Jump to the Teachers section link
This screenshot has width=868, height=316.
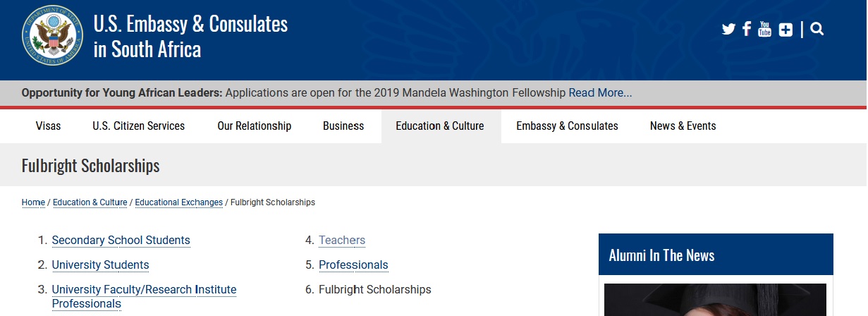pyautogui.click(x=342, y=241)
